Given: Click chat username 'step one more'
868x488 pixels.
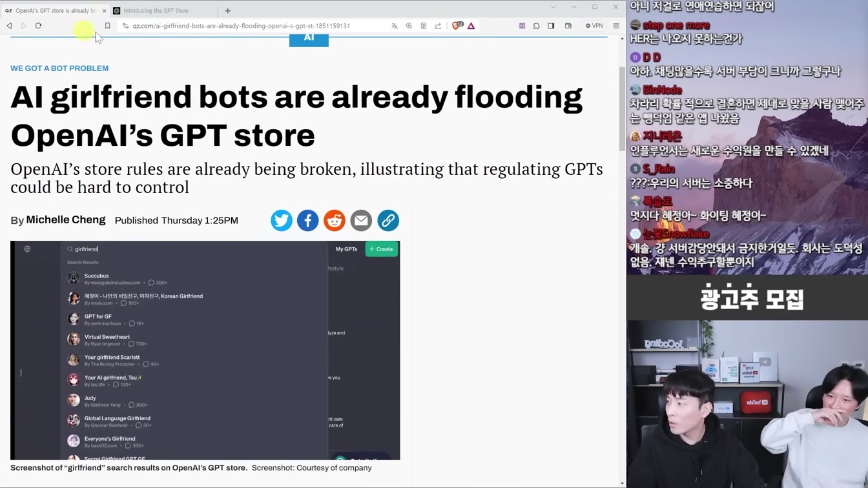Looking at the screenshot, I should coord(676,25).
